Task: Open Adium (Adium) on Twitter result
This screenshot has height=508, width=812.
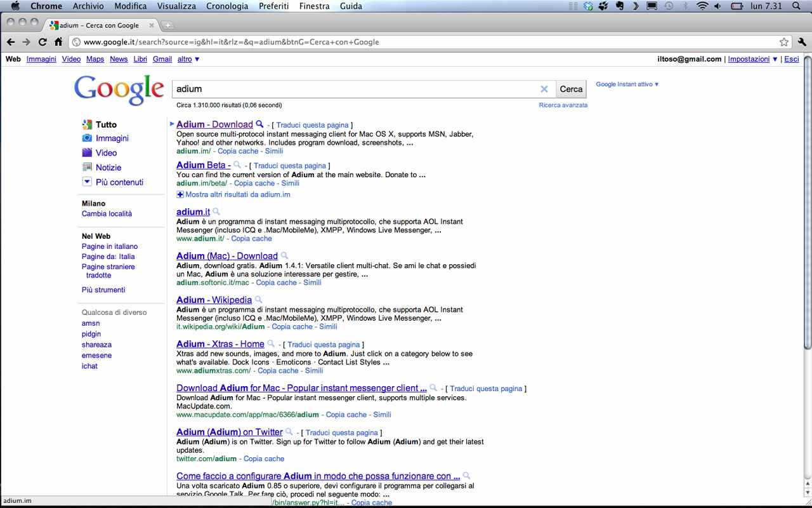Action: coord(230,432)
